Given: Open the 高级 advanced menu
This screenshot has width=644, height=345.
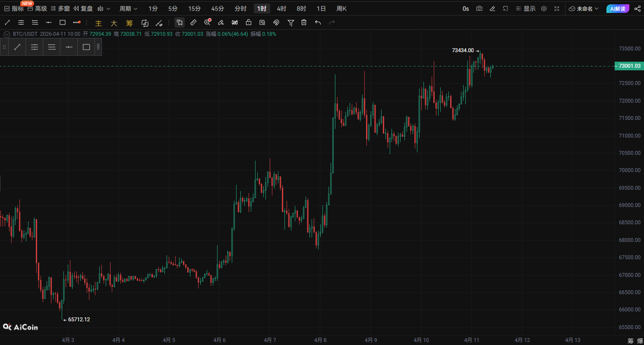Looking at the screenshot, I should 37,9.
